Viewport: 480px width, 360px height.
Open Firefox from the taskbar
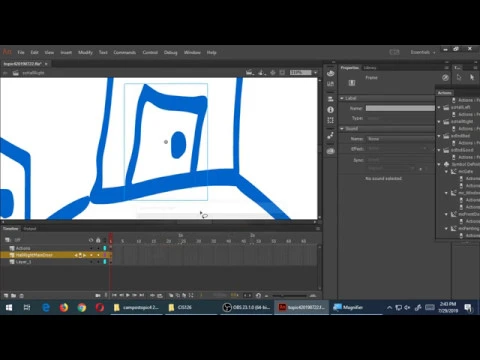(64, 307)
